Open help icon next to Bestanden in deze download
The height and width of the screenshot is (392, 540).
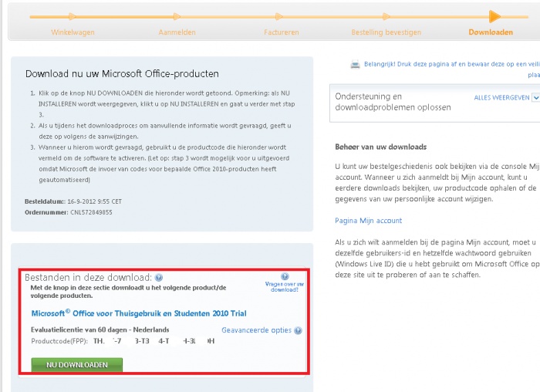click(159, 278)
